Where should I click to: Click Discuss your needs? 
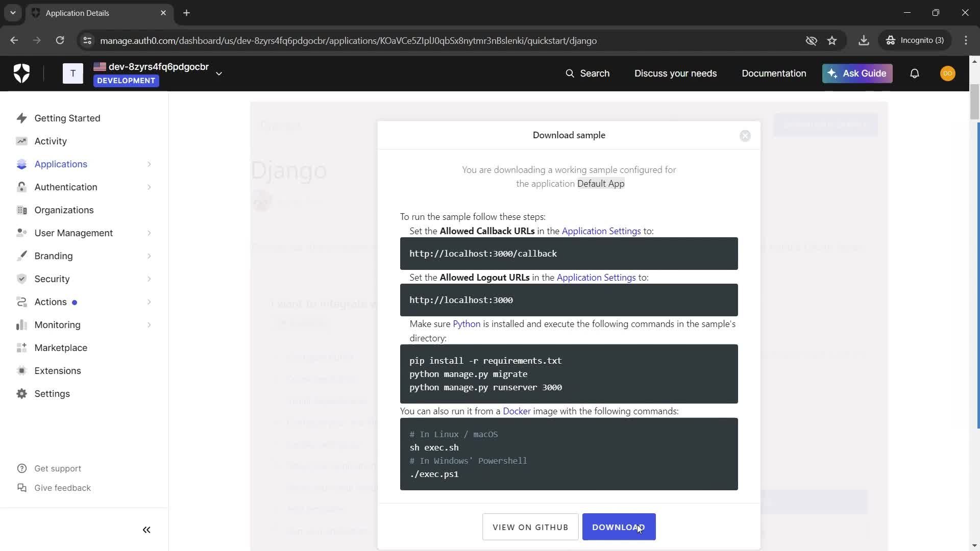click(x=675, y=73)
